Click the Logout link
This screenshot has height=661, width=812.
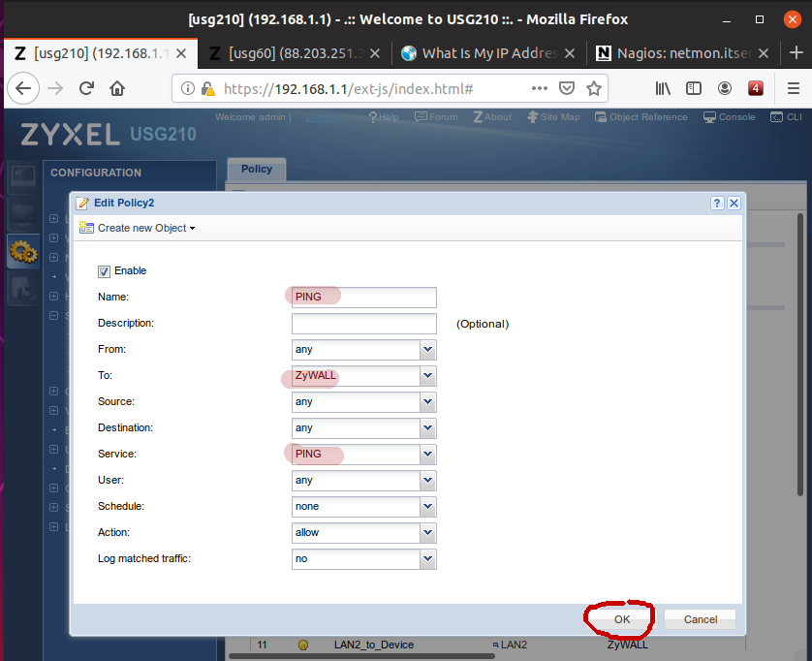click(322, 117)
